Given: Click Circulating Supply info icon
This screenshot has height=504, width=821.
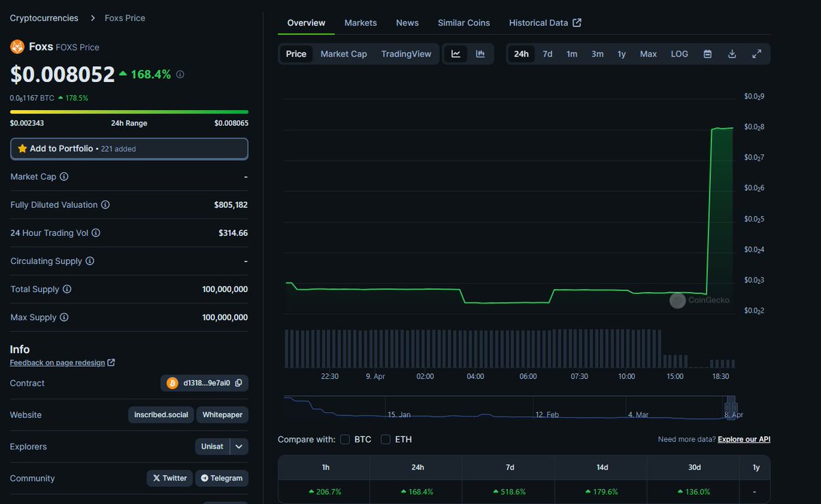Looking at the screenshot, I should [x=90, y=261].
